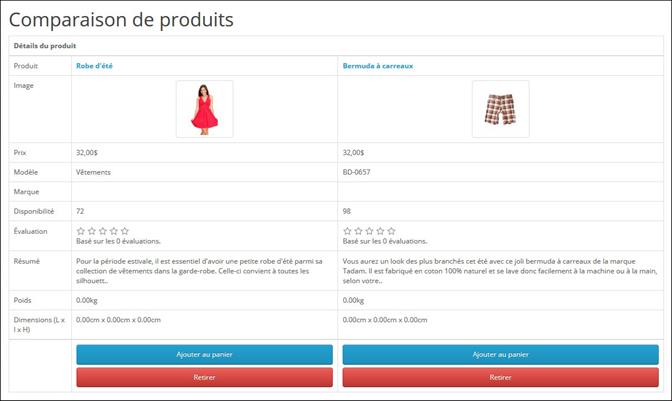672x401 pixels.
Task: Open the Bermuda à carreaux product link
Action: (378, 66)
